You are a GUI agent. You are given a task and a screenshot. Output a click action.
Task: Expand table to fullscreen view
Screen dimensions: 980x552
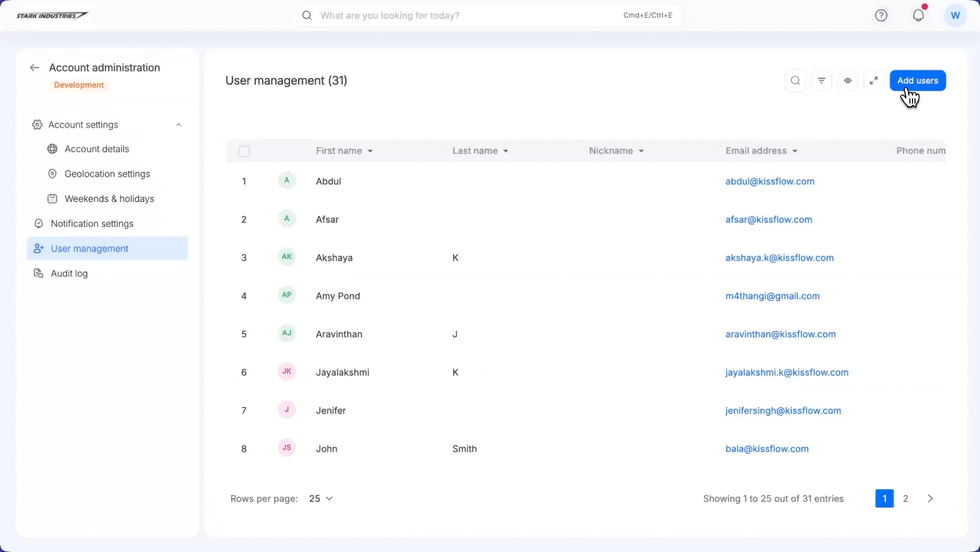[874, 81]
